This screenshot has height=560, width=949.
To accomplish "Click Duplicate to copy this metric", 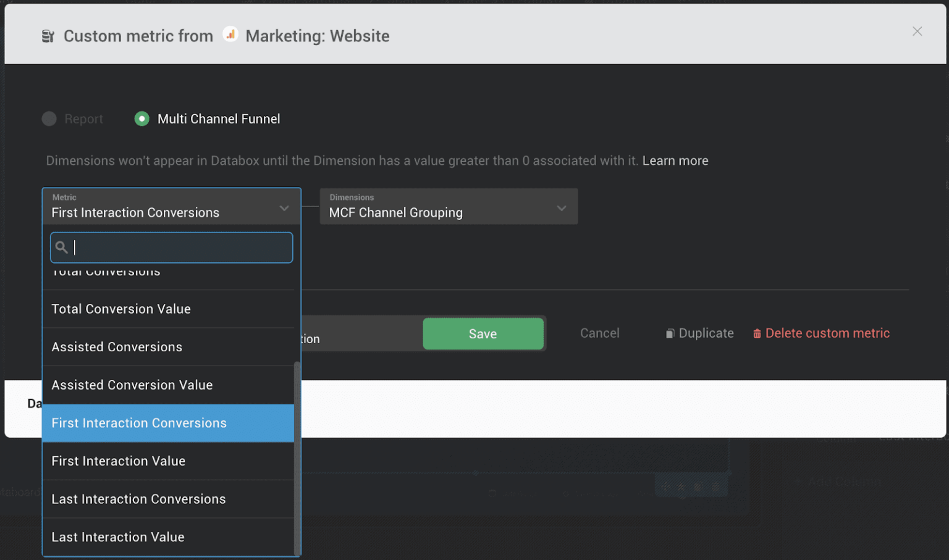I will pos(706,333).
